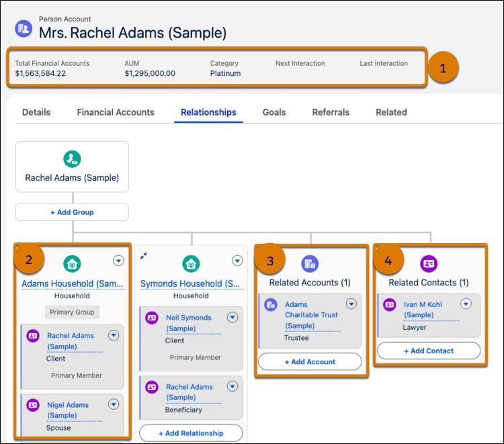
Task: Click the contact icon beside Nigel Adams
Action: point(33,405)
